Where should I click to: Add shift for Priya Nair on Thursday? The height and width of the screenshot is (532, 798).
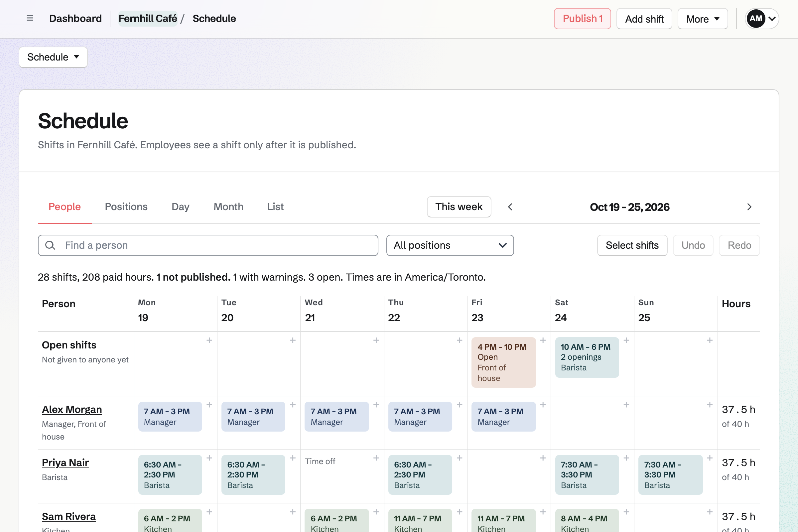460,458
